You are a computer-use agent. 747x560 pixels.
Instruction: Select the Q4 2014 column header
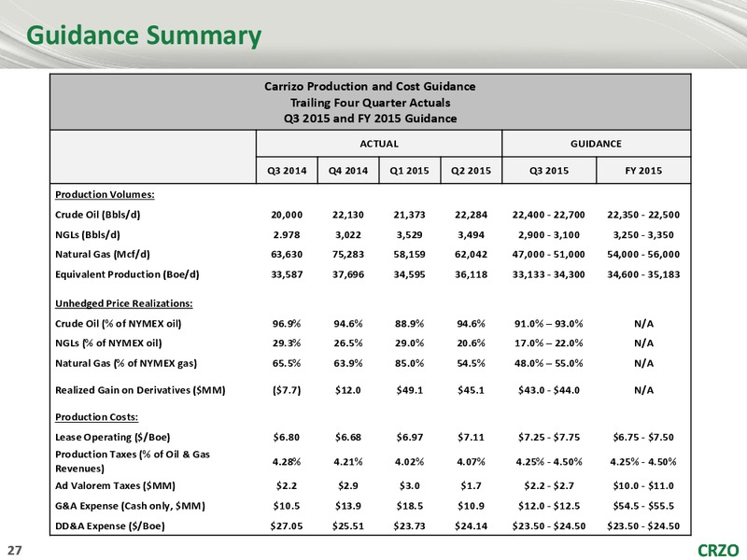pos(348,171)
